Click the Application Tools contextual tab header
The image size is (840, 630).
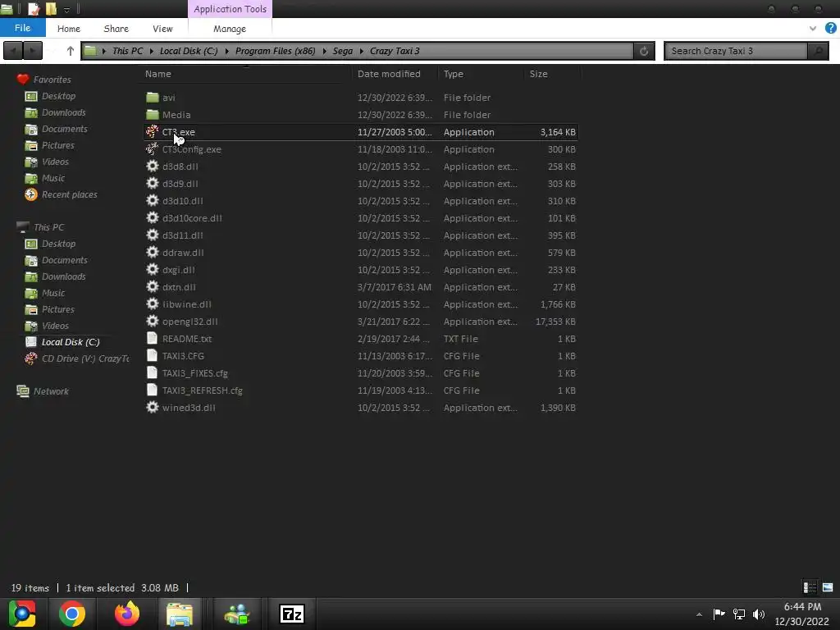(x=230, y=9)
